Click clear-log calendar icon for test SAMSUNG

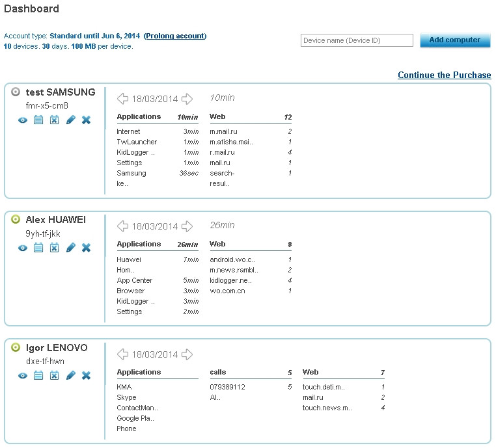tap(55, 120)
